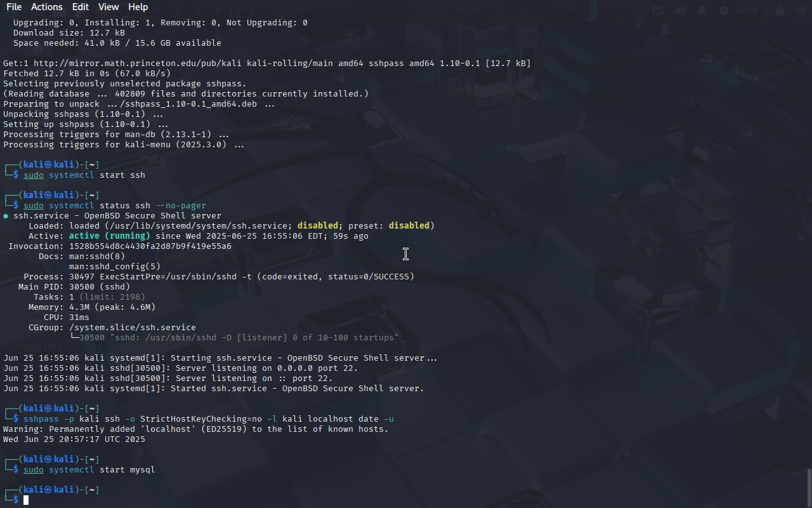Open the View menu
The width and height of the screenshot is (812, 508).
coord(108,7)
